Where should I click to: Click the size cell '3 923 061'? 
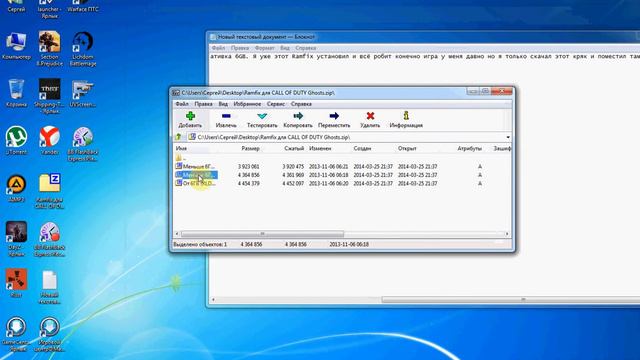tap(249, 167)
